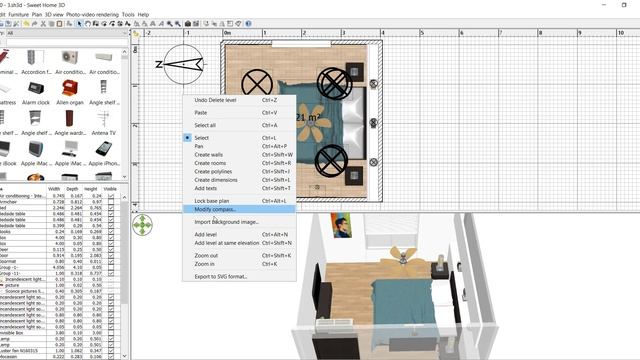Click the Zoom in magnifier toolbar icon
Screen dimensions: 640x360
pyautogui.click(x=169, y=24)
